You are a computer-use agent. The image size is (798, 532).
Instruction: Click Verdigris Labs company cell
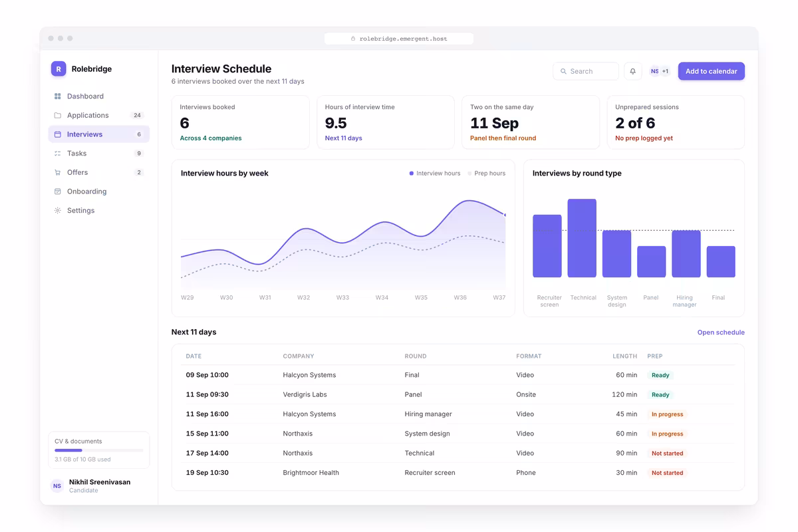[x=305, y=394]
